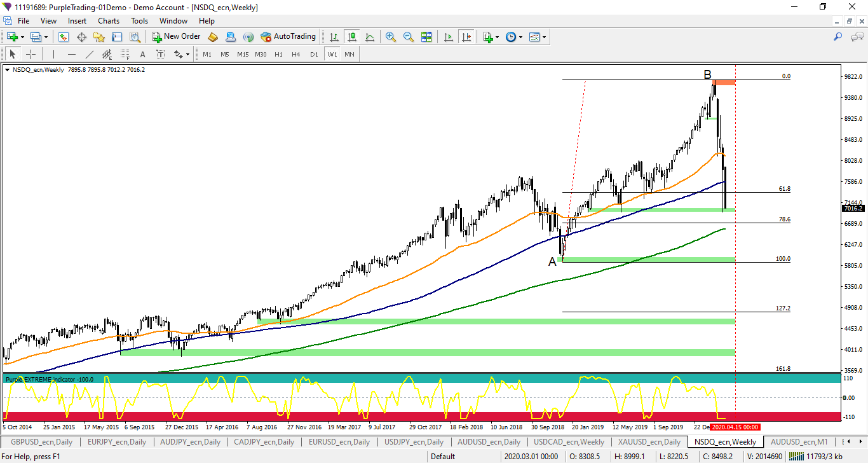Toggle the chart auto scroll button

pyautogui.click(x=449, y=37)
